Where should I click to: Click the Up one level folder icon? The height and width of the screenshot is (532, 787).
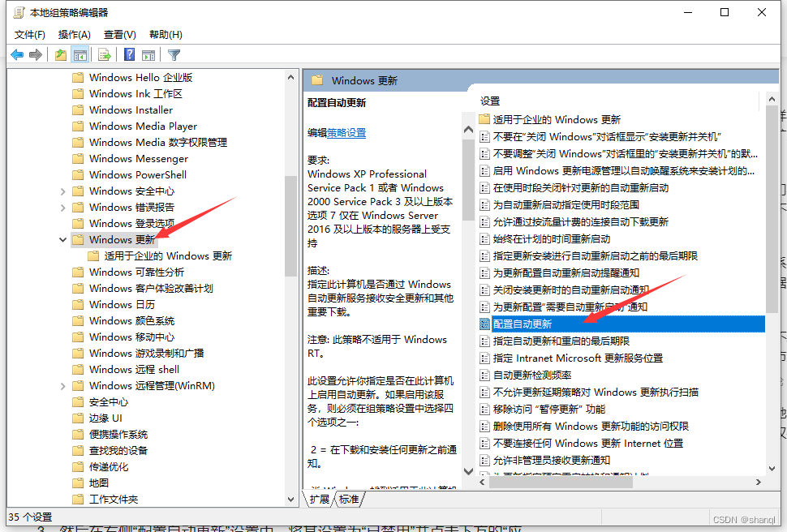pyautogui.click(x=61, y=54)
